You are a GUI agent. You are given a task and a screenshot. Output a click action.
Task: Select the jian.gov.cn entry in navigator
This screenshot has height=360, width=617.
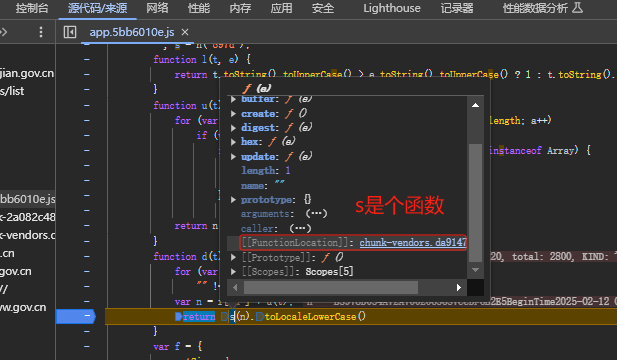click(x=27, y=74)
